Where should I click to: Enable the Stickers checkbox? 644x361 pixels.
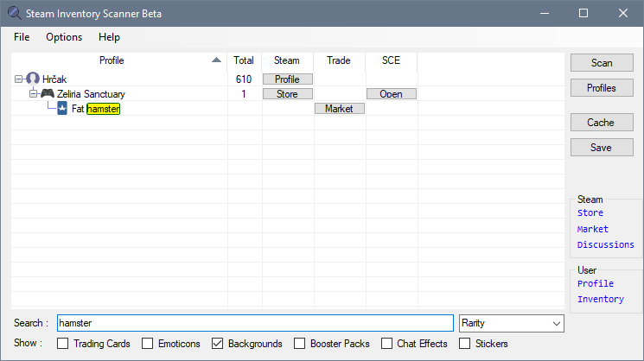tap(464, 344)
